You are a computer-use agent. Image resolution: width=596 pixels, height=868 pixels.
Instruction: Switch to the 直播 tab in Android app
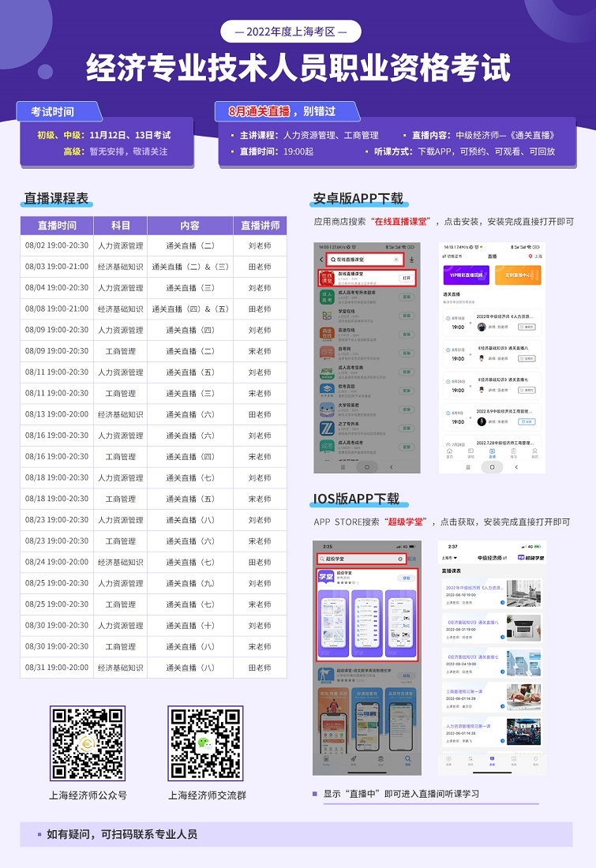pos(492,454)
